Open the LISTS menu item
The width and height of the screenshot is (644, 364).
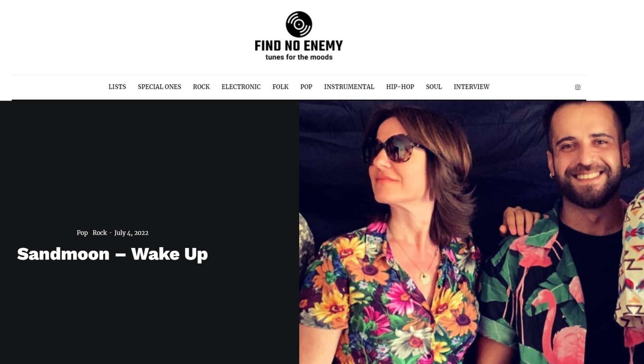[x=117, y=87]
